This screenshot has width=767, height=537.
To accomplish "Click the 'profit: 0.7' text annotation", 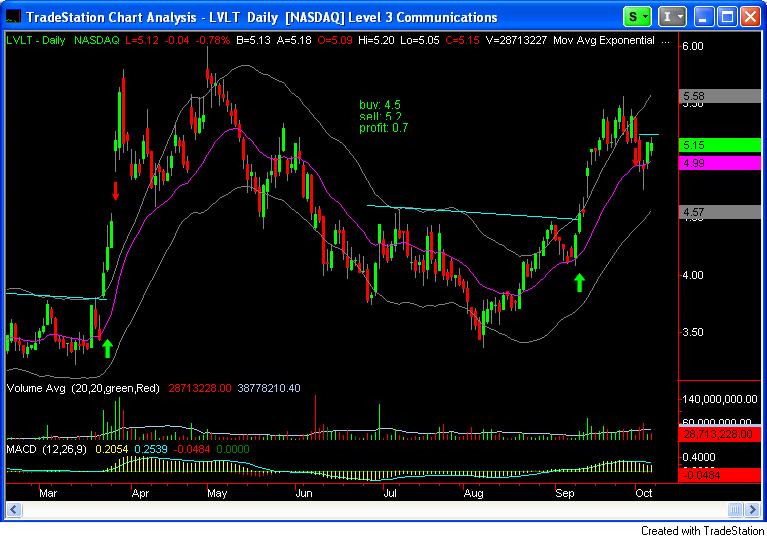I will pyautogui.click(x=384, y=128).
